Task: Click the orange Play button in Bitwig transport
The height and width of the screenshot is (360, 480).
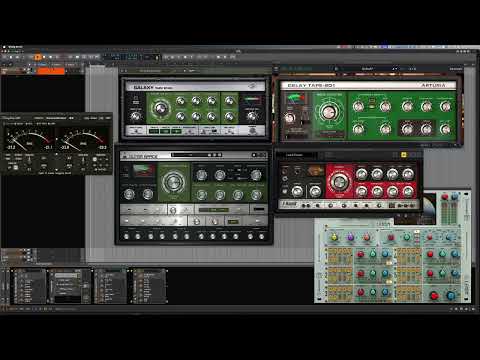Action: (x=38, y=57)
